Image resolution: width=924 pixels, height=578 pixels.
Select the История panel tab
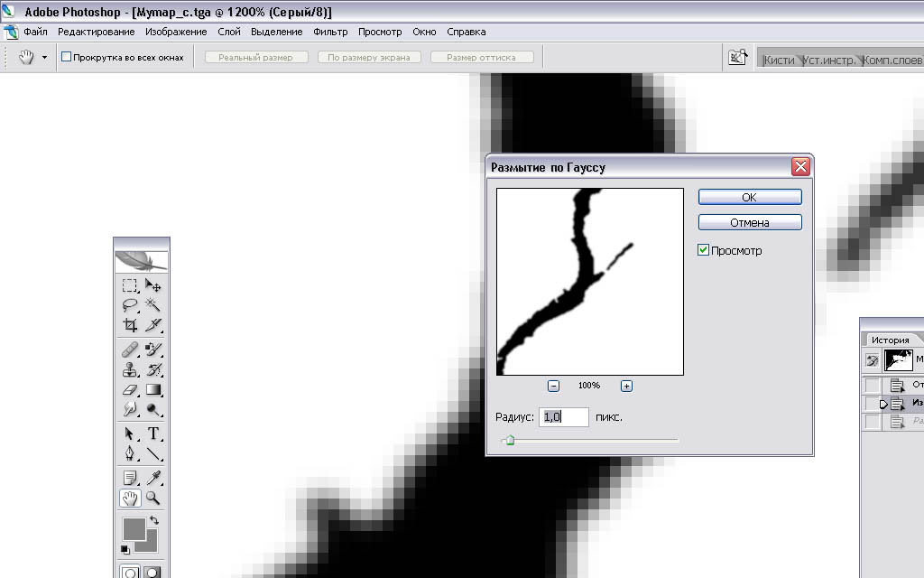coord(890,340)
